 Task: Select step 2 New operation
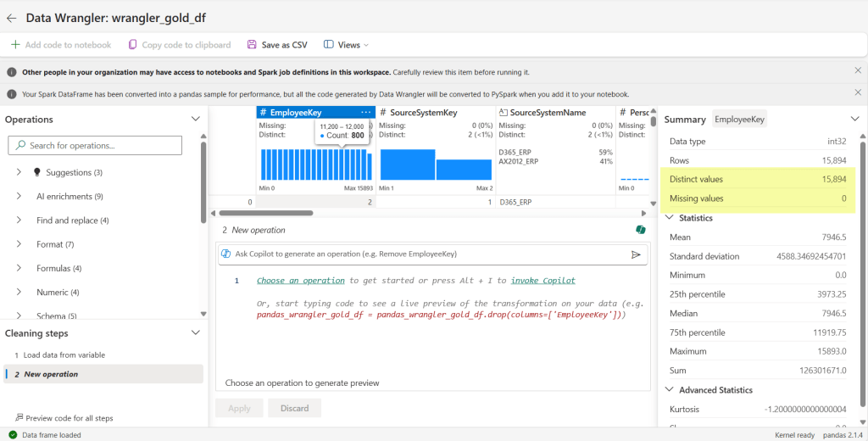point(103,374)
